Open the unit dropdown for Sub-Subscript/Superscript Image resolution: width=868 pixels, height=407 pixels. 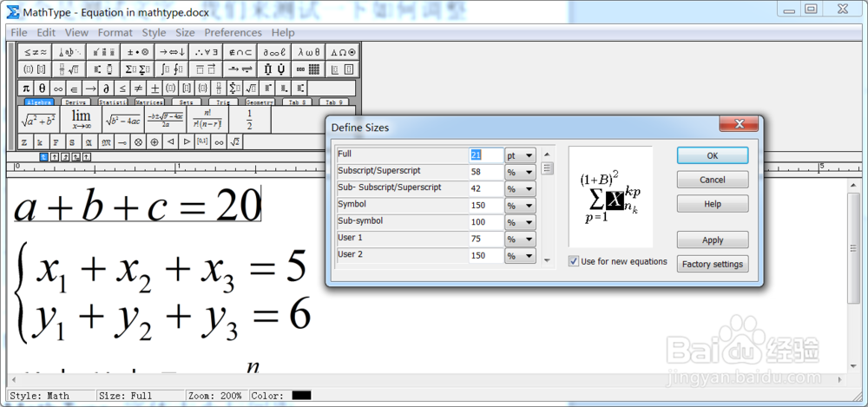coord(520,189)
